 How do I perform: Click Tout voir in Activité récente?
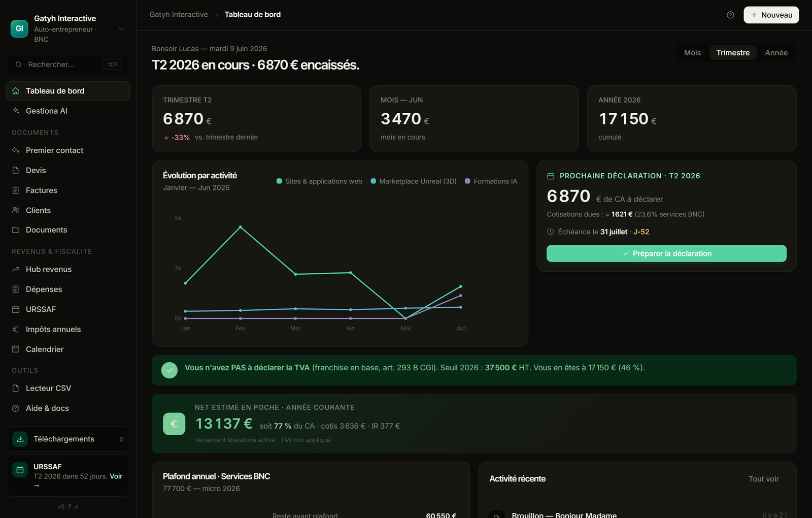764,479
